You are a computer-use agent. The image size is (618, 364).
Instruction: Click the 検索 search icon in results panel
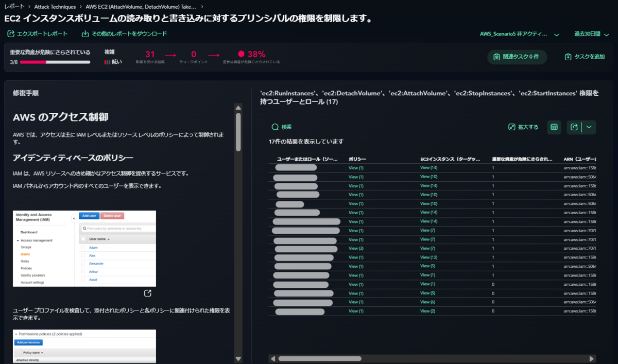pos(275,127)
